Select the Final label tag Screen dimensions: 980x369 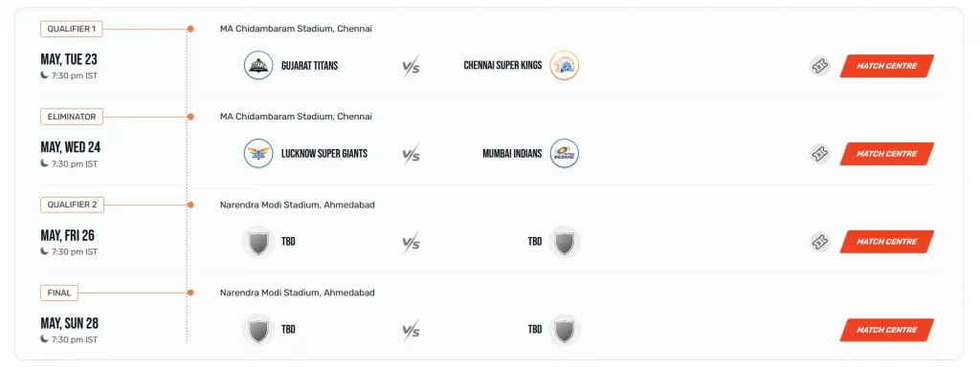coord(59,293)
